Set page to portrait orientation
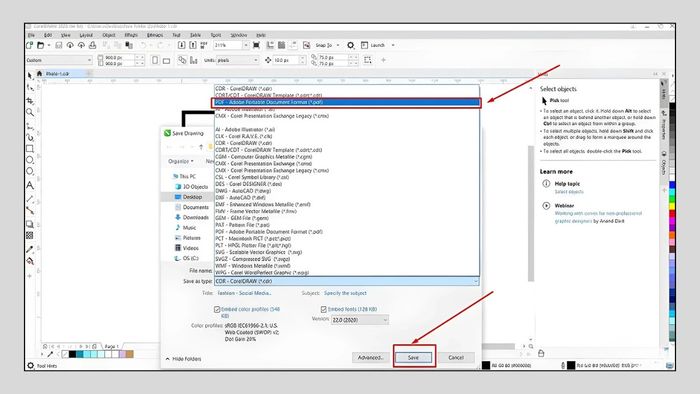This screenshot has width=700, height=394. coord(155,60)
